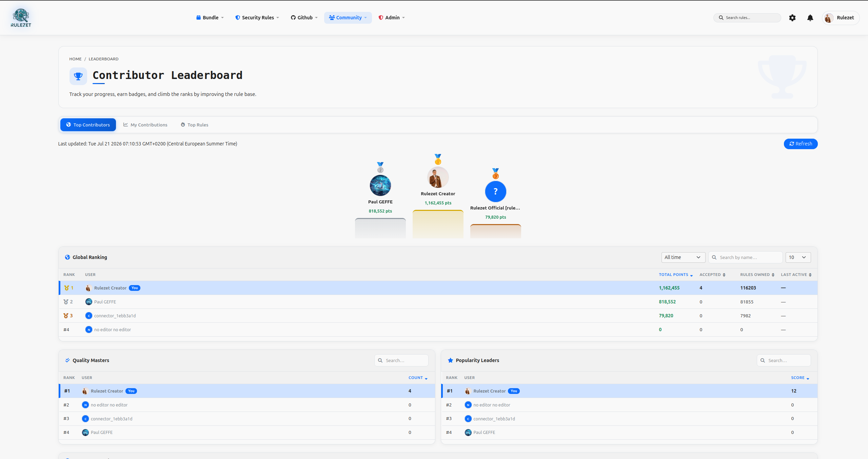Click the 79,820 pts podium label
868x459 pixels.
click(495, 217)
